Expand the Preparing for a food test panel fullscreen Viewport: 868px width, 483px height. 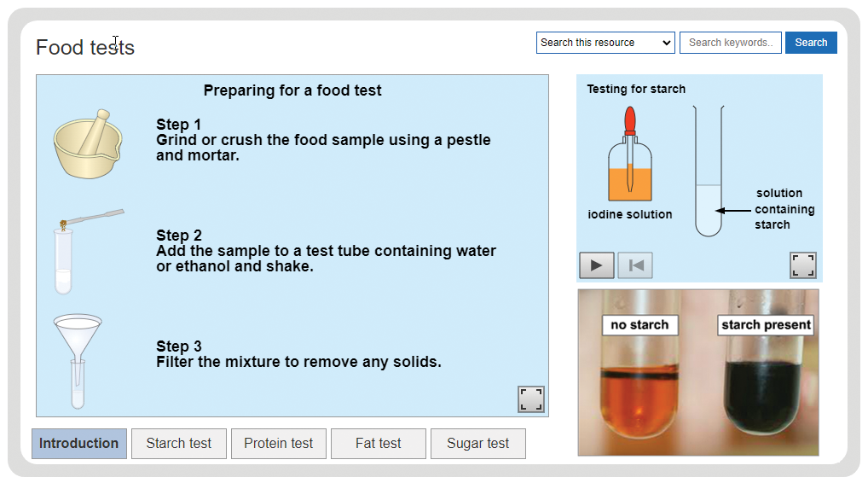pyautogui.click(x=531, y=399)
